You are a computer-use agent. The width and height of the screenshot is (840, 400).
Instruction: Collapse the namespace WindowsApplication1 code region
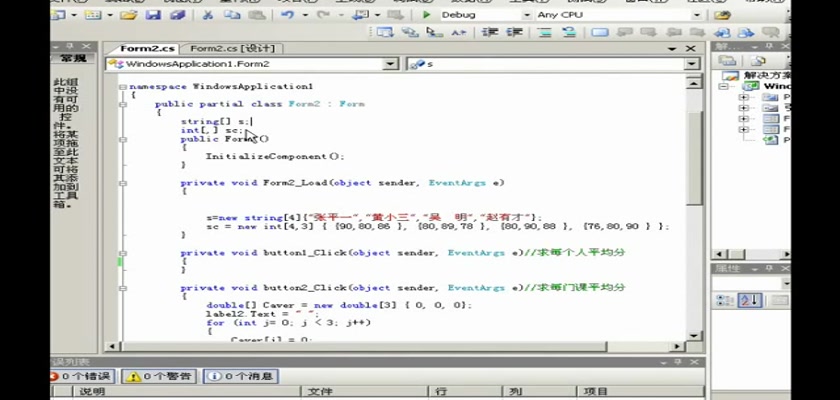pos(123,87)
